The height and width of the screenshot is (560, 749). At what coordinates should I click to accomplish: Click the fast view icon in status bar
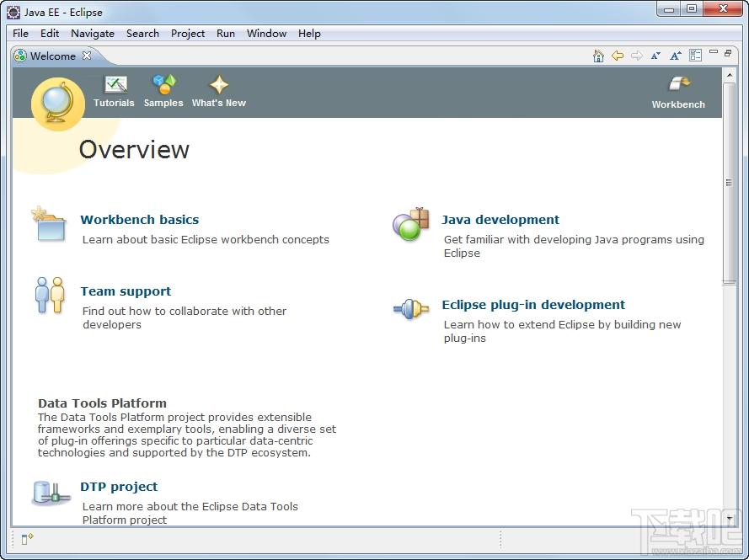27,539
